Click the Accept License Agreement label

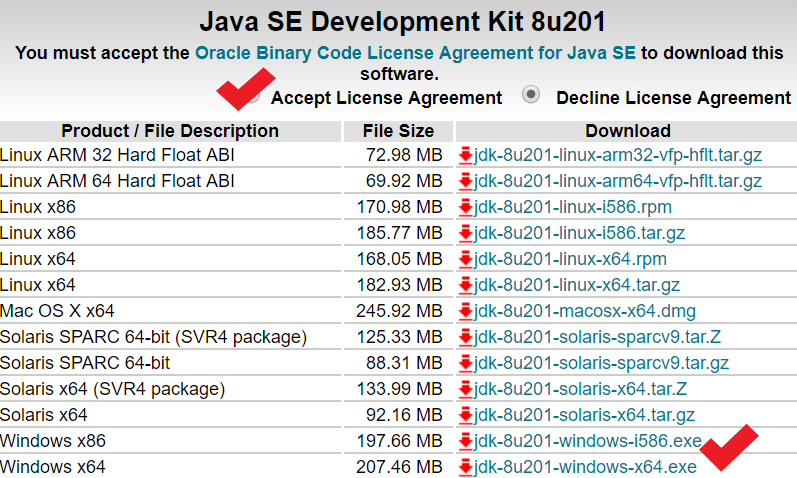(x=386, y=98)
